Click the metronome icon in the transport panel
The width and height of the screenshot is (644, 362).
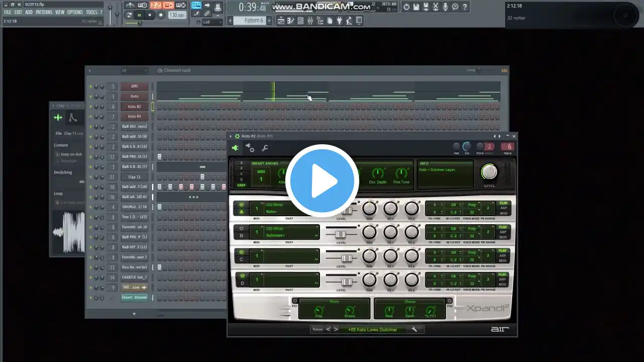click(x=129, y=6)
